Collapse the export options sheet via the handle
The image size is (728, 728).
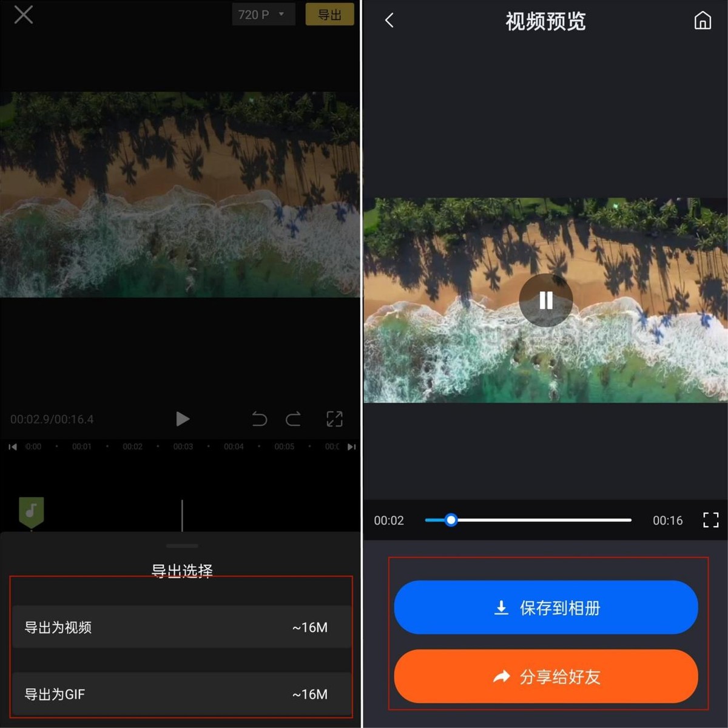tap(182, 545)
